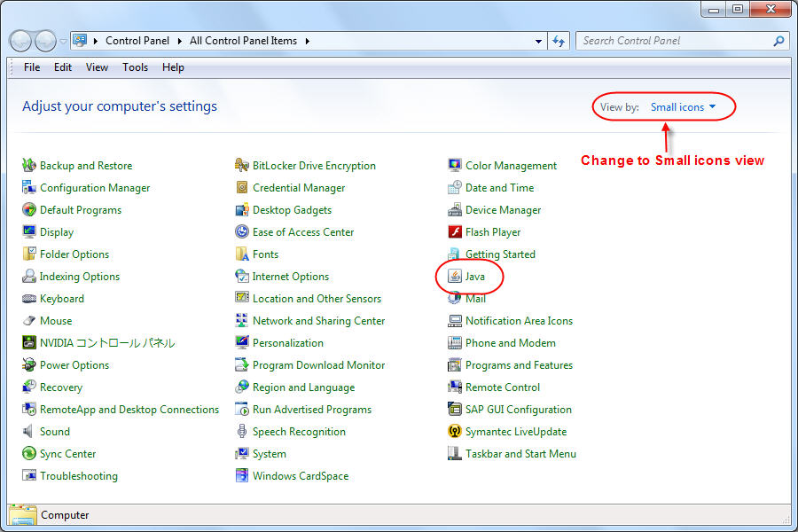Open the Help menu
Image resolution: width=798 pixels, height=532 pixels.
(x=173, y=67)
